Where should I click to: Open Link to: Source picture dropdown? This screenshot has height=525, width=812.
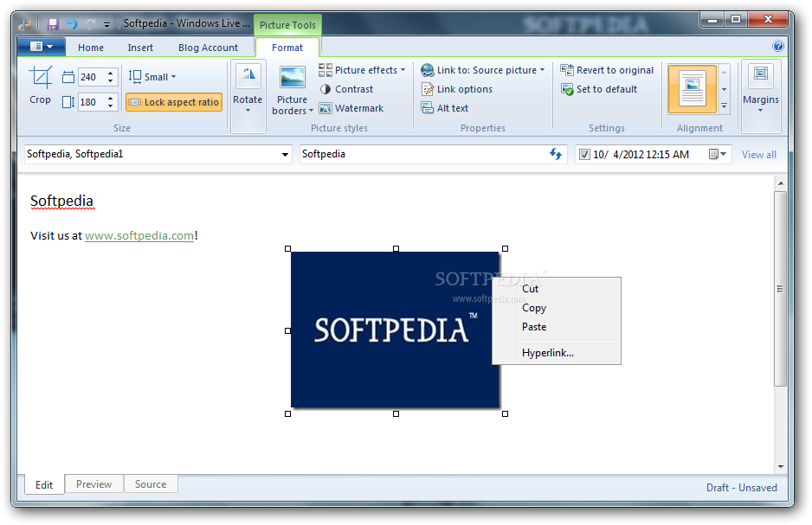[x=483, y=70]
